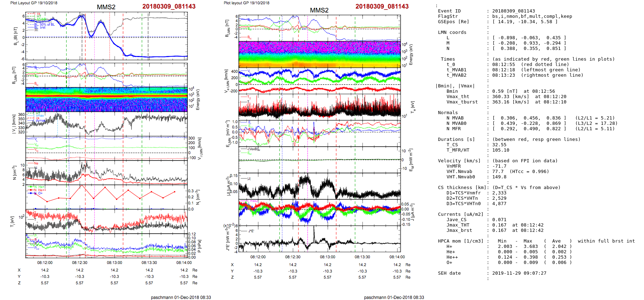Select red '20180309_081143' title of right plot
Viewport: 644px width, 300px height.
[x=382, y=6]
